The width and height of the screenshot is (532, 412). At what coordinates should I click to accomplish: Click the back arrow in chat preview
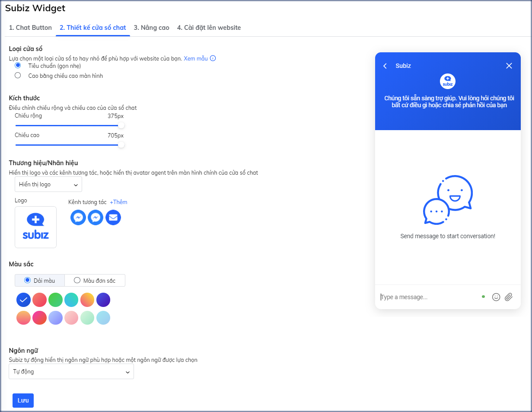[385, 66]
